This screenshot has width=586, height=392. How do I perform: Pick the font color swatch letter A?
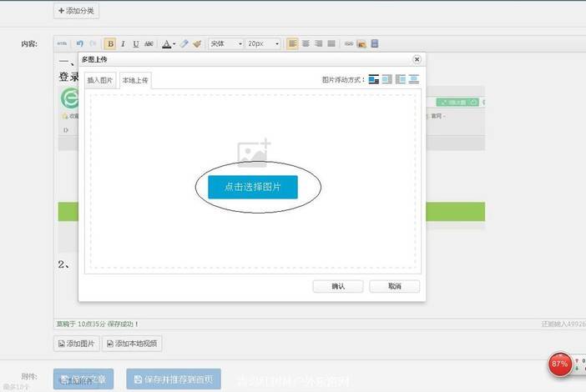tap(166, 43)
